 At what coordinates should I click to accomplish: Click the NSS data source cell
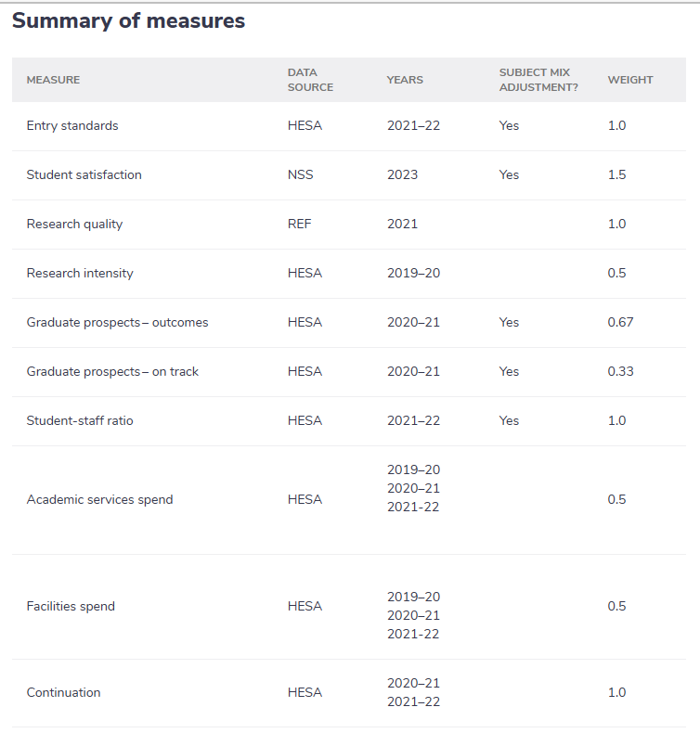click(x=300, y=175)
